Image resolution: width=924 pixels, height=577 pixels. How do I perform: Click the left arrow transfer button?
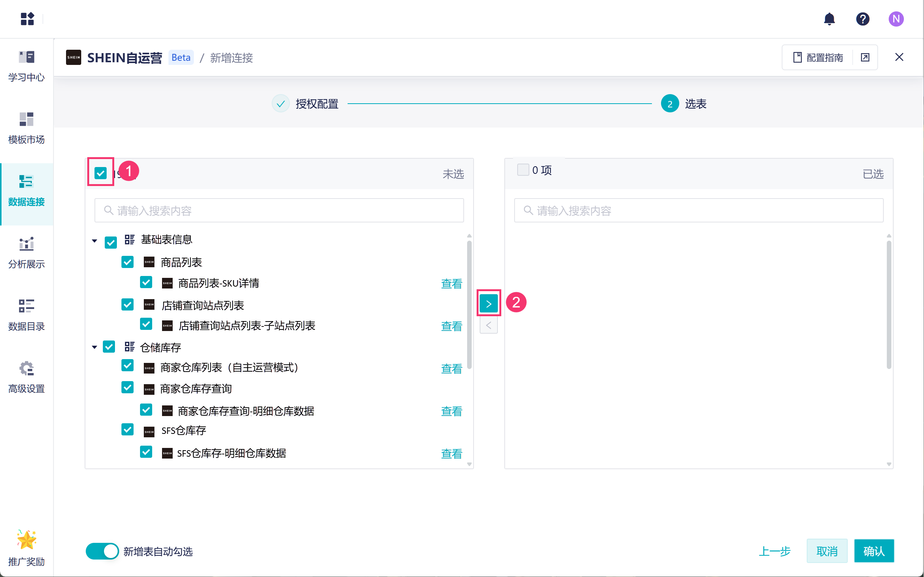(488, 326)
